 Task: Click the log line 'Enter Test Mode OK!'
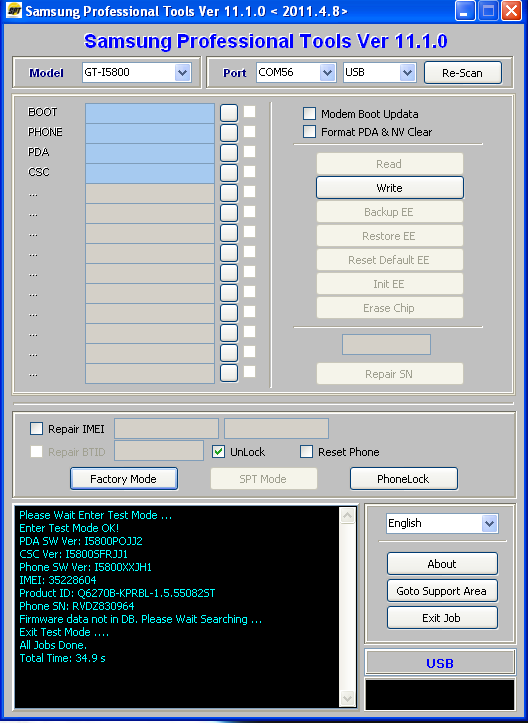pos(69,528)
